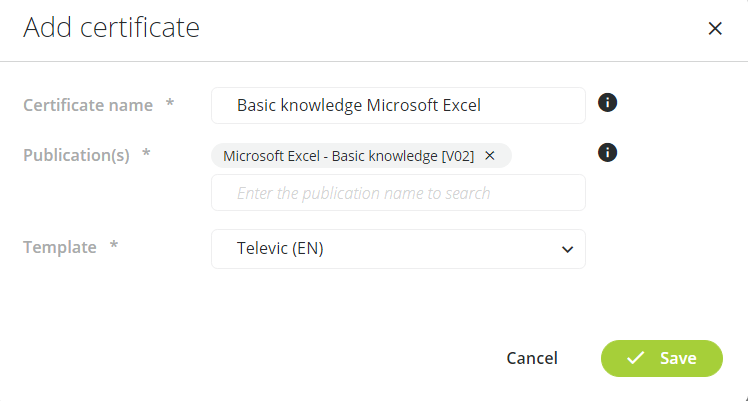Close the Add certificate dialog

click(x=715, y=29)
